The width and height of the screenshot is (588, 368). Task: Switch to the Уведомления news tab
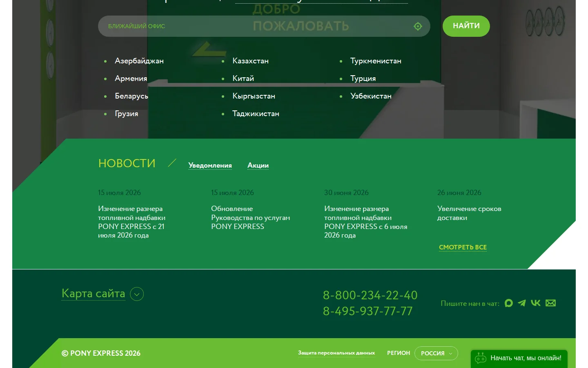210,165
